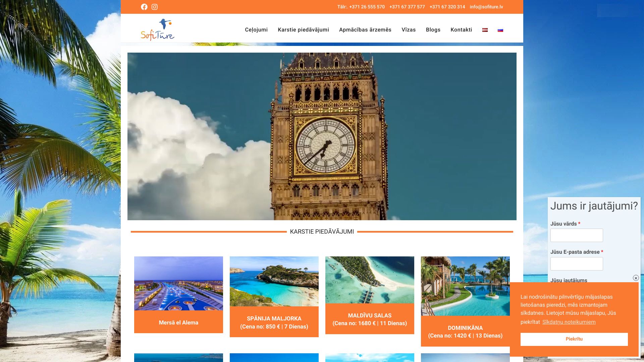Open the Instagram profile icon
644x362 pixels.
[x=155, y=7]
